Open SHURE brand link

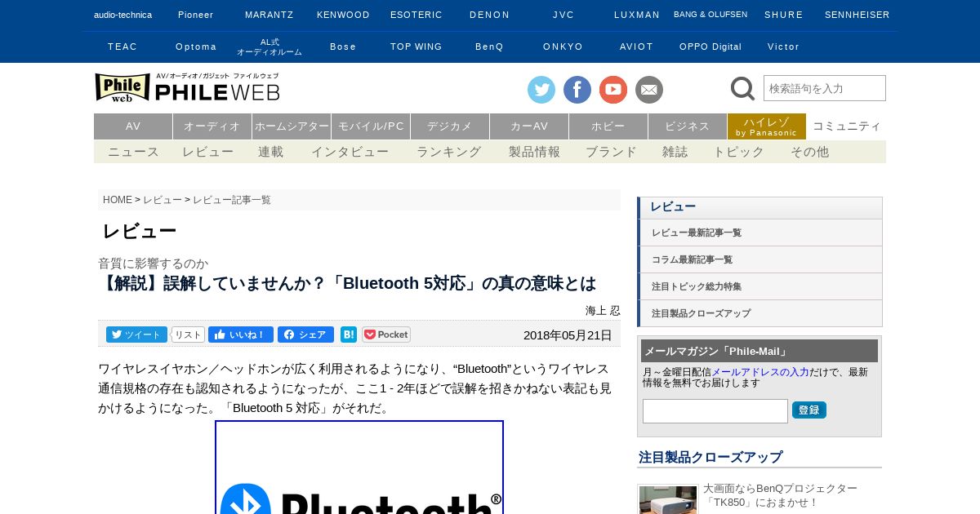784,15
